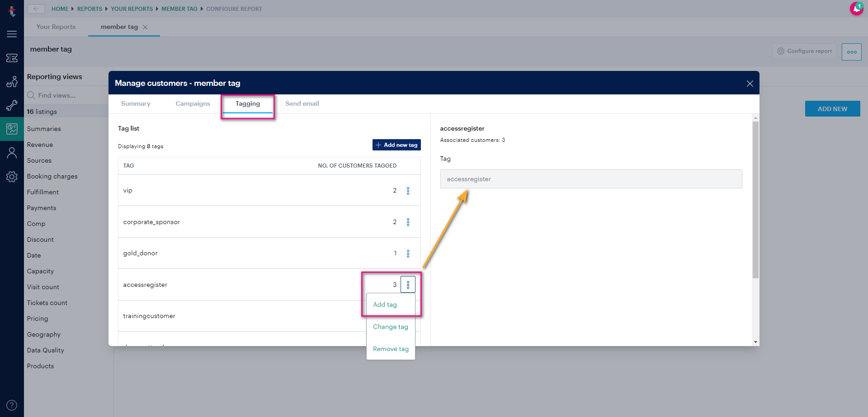
Task: Open the kebab menu for the gold_donor tag
Action: (408, 253)
